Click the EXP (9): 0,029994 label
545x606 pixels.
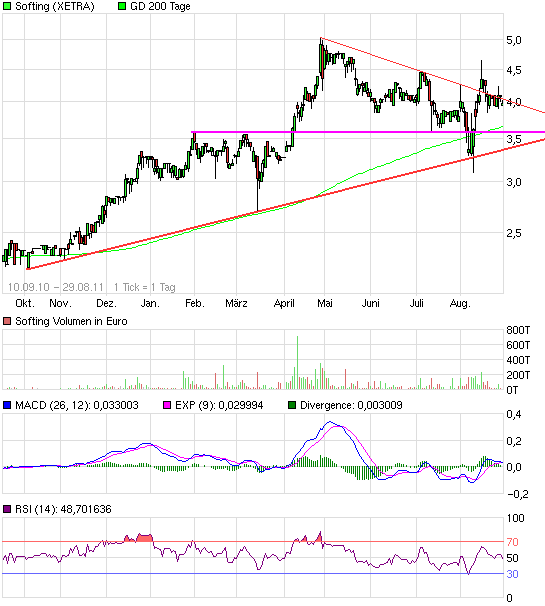(219, 405)
